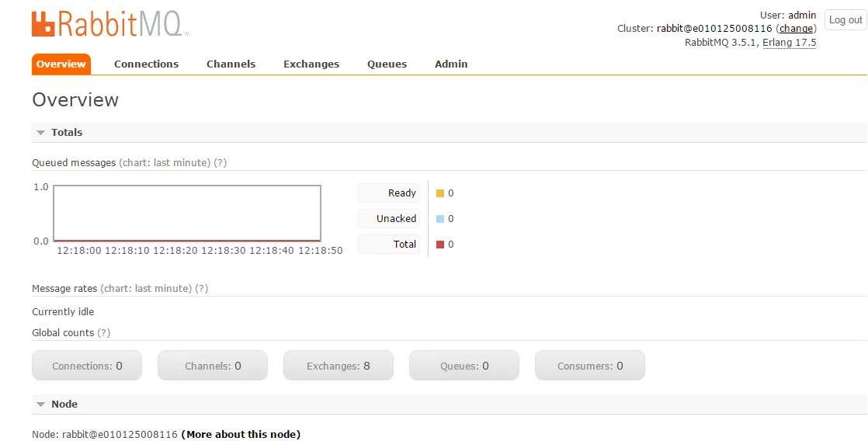
Task: Click the red Total color swatch
Action: click(x=440, y=244)
